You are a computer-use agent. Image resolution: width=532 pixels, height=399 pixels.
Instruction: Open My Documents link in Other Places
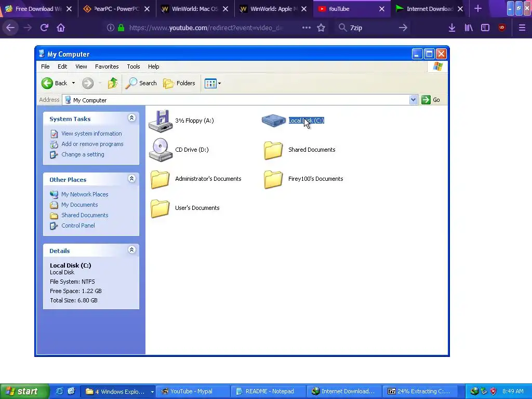(79, 205)
